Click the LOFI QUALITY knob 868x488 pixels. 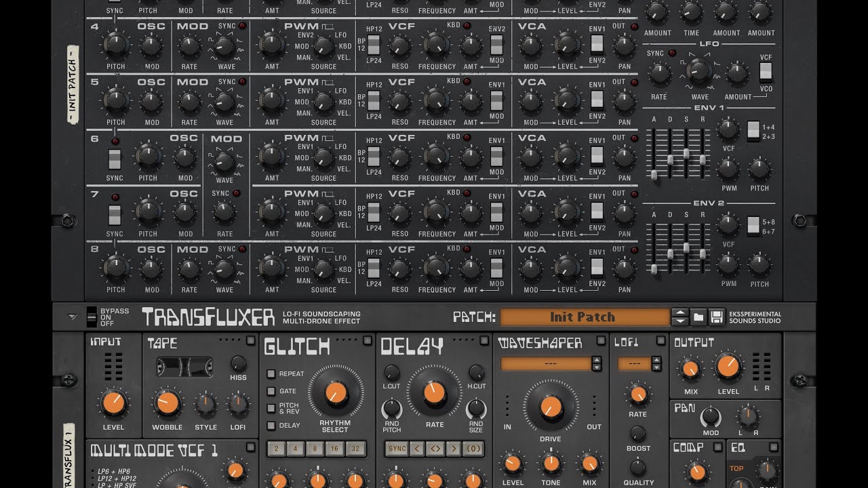637,468
